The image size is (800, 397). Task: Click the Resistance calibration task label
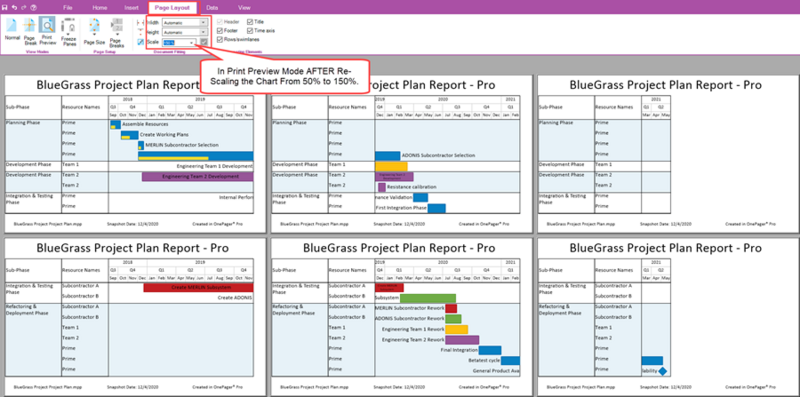click(x=411, y=187)
